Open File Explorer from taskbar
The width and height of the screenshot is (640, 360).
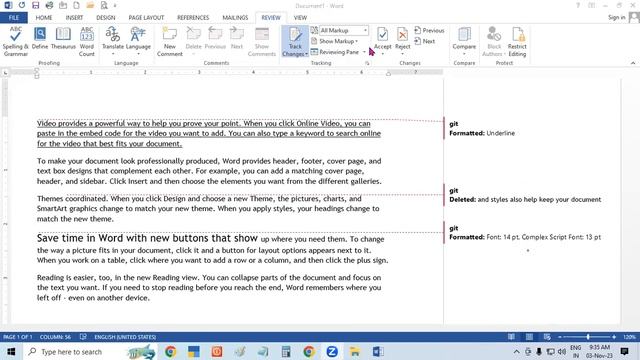[x=355, y=351]
